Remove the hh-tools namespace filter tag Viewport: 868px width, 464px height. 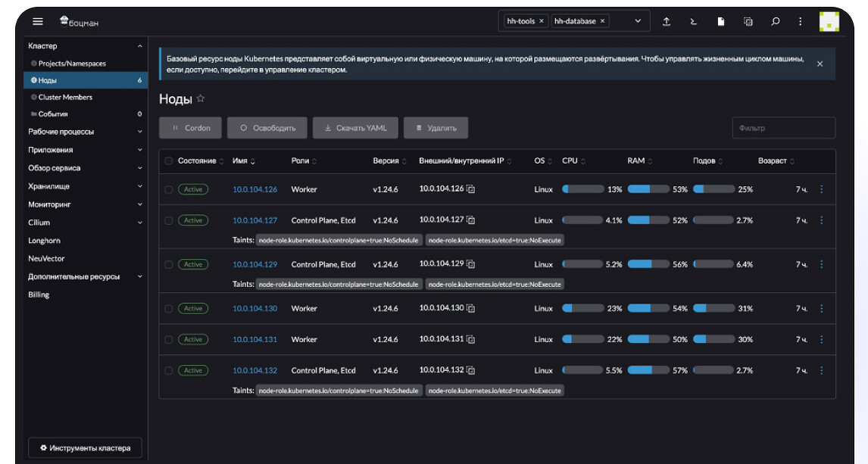click(x=542, y=21)
